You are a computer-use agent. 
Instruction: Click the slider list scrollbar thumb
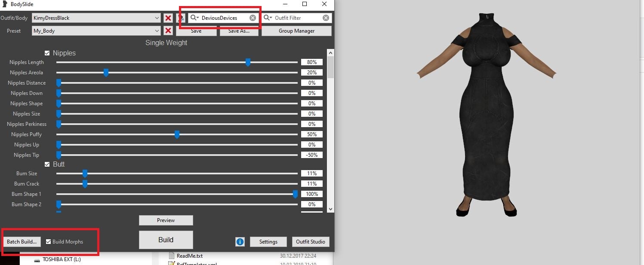pos(330,67)
